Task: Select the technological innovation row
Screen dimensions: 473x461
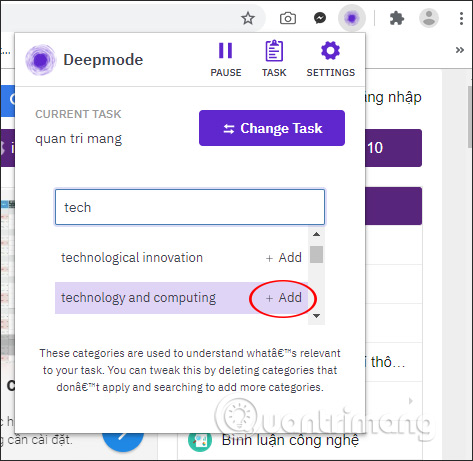Action: tap(182, 258)
